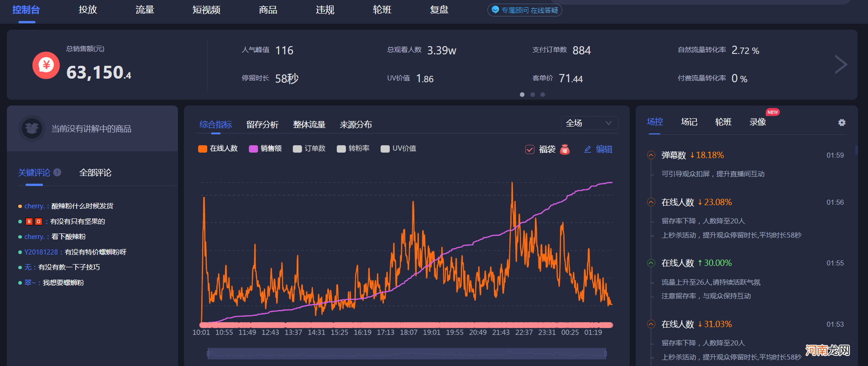Click the product box icon

coord(32,128)
